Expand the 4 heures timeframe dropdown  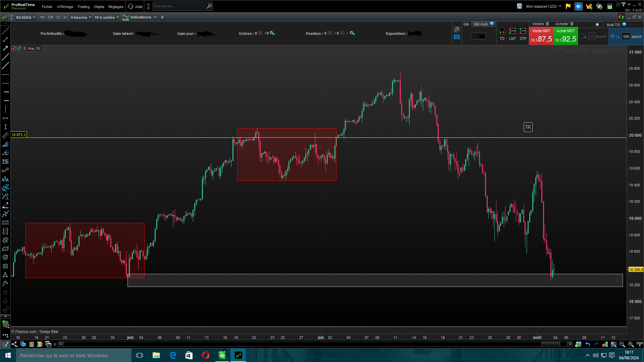pyautogui.click(x=81, y=17)
